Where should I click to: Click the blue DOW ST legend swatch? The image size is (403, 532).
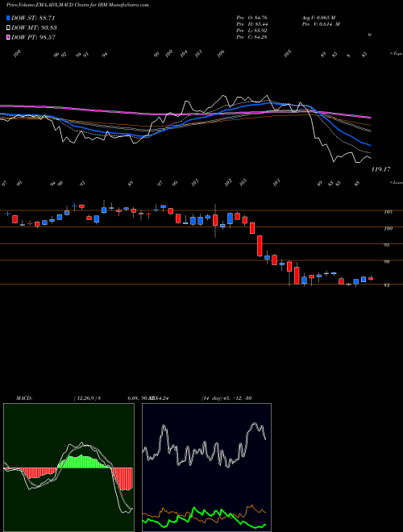click(x=8, y=18)
